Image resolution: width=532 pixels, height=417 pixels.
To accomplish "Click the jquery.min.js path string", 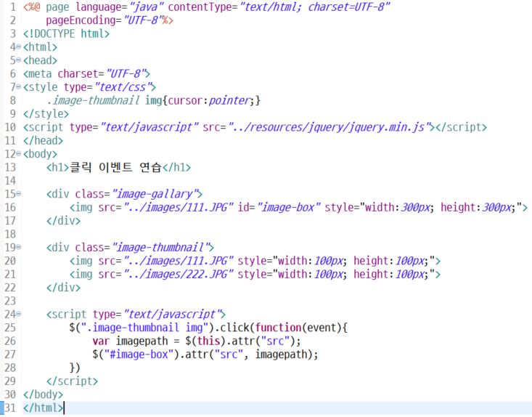I will [330, 127].
